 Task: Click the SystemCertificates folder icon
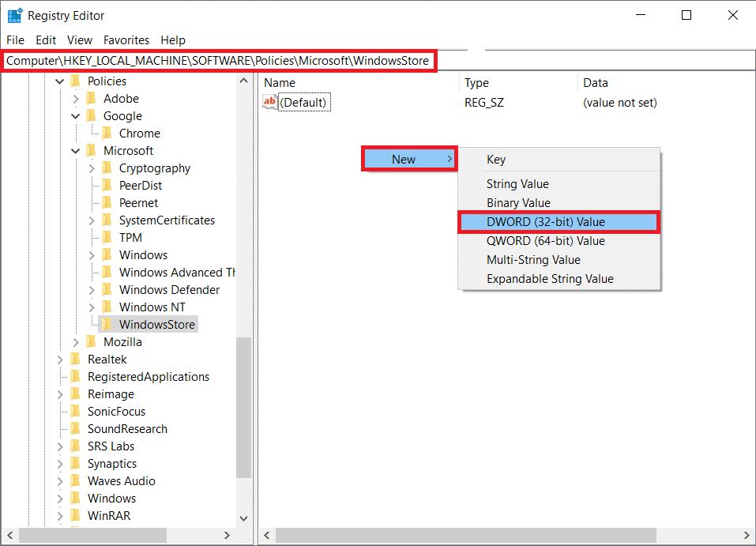coord(107,220)
